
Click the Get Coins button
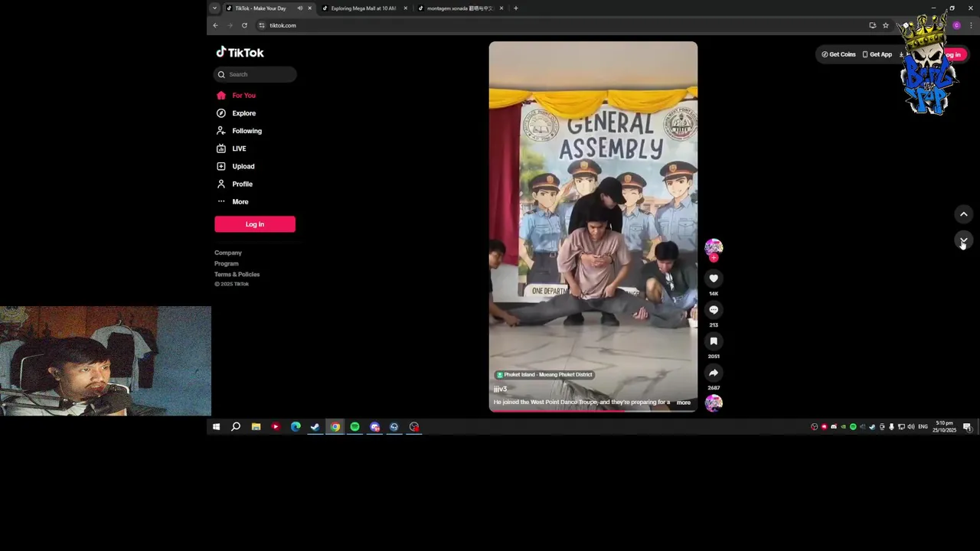(x=838, y=54)
